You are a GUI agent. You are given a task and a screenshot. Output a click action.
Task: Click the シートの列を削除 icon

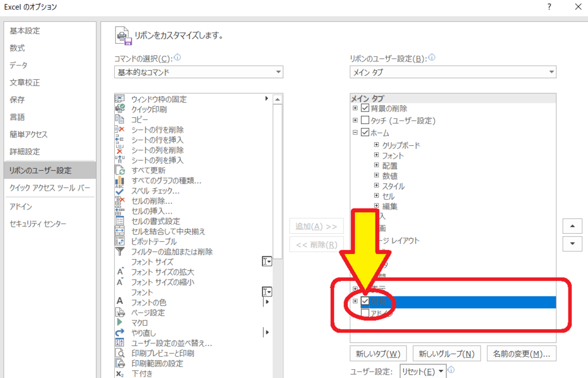click(x=119, y=149)
